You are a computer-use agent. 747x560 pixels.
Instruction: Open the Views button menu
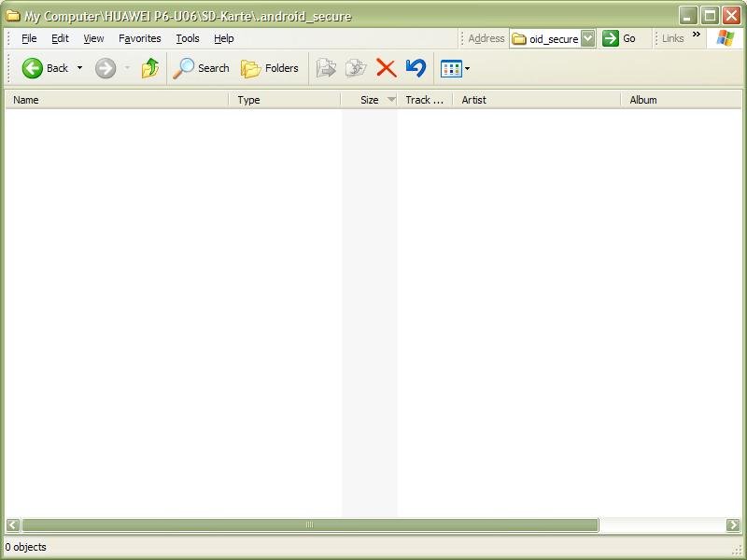(455, 68)
